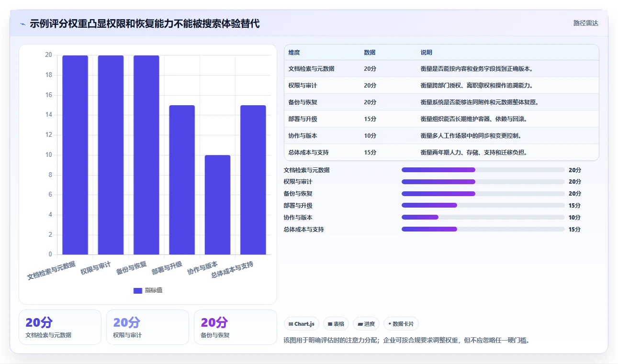Image resolution: width=618 pixels, height=364 pixels.
Task: Click the 数据 column header
Action: tap(370, 53)
